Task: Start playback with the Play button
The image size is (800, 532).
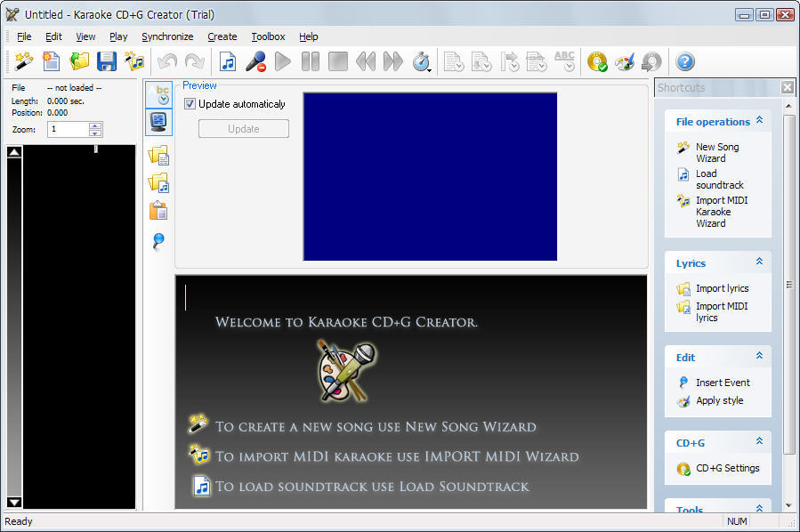Action: click(x=283, y=61)
